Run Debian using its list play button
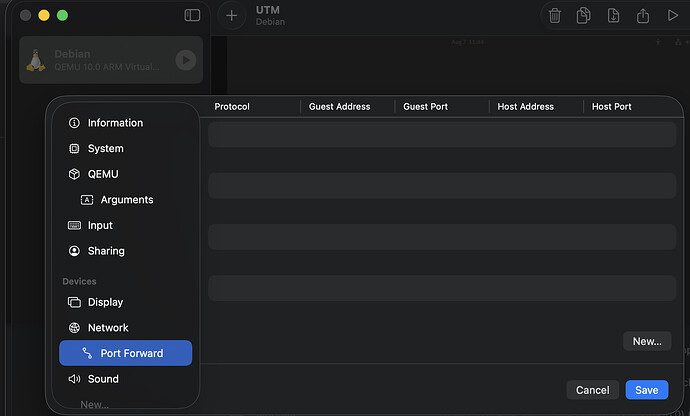This screenshot has width=690, height=416. (186, 60)
